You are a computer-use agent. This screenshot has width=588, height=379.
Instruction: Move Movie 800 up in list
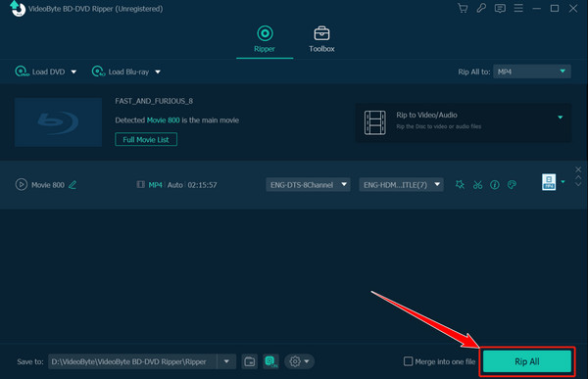578,177
